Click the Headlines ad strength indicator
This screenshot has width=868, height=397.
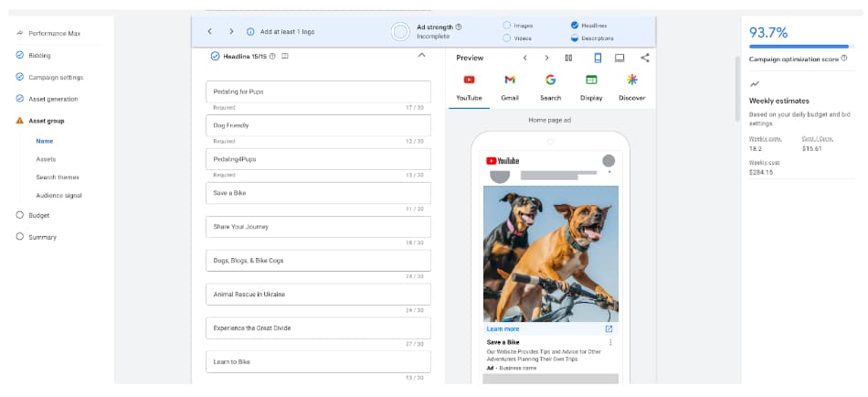(x=589, y=26)
